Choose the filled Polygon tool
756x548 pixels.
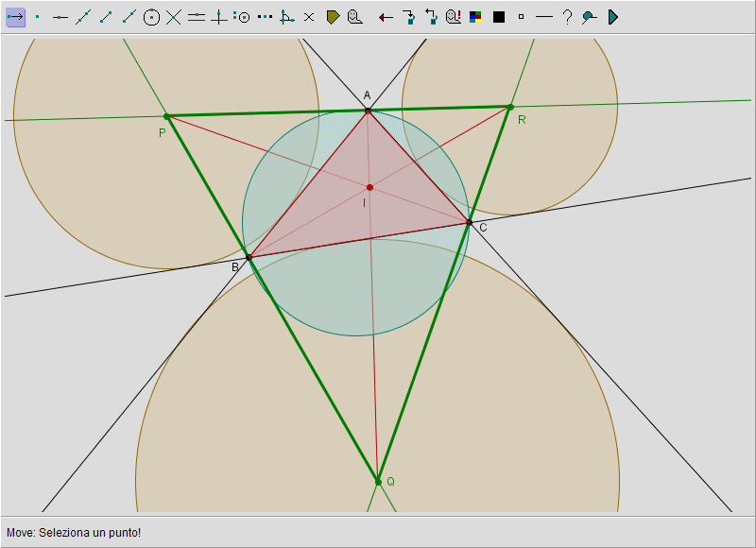point(333,17)
